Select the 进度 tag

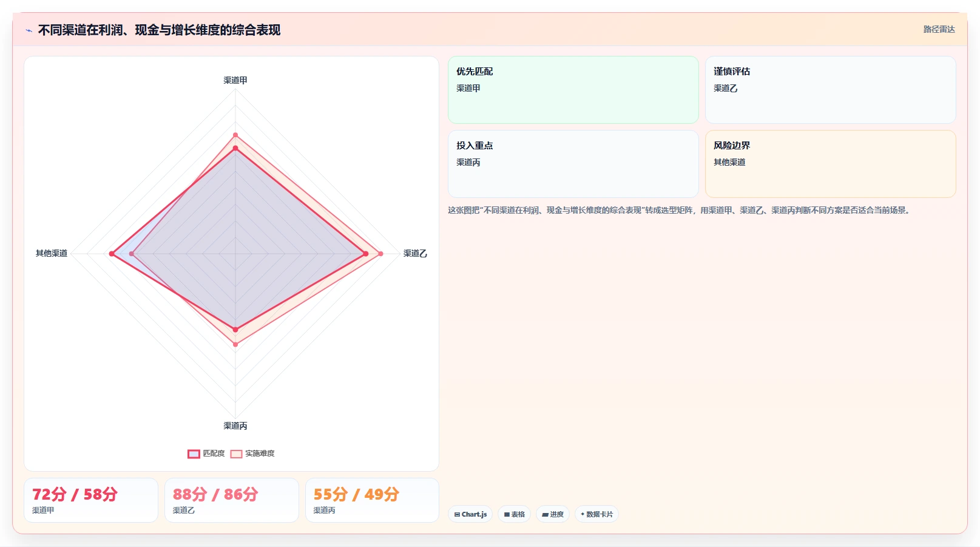[553, 514]
